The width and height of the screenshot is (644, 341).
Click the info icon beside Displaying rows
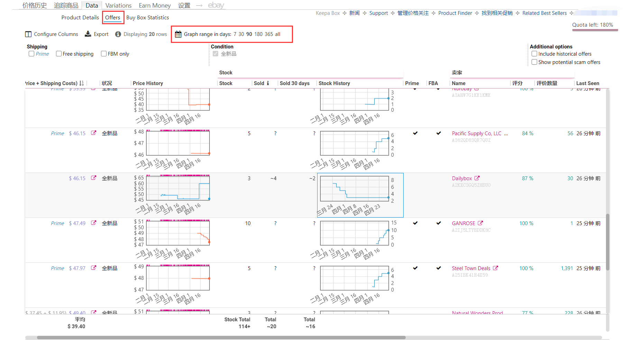coord(118,34)
